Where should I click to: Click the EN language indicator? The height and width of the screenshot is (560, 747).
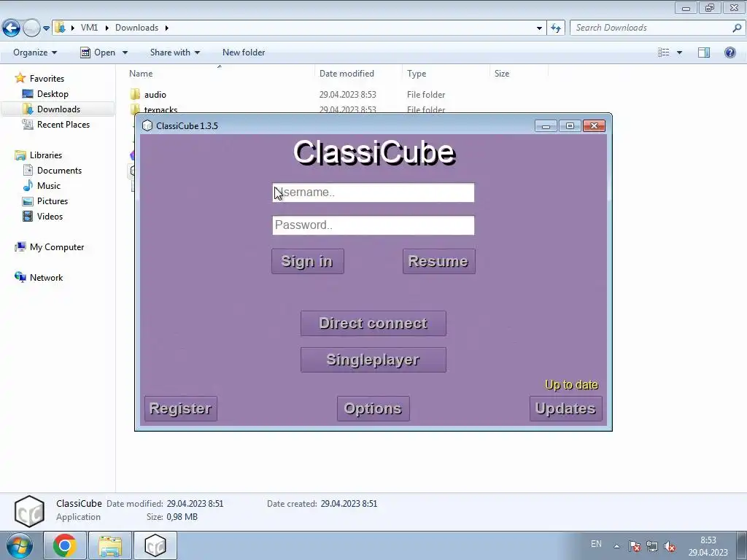pyautogui.click(x=596, y=544)
